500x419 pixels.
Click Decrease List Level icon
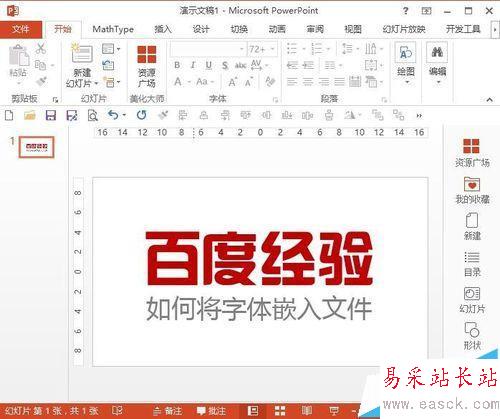[292, 65]
